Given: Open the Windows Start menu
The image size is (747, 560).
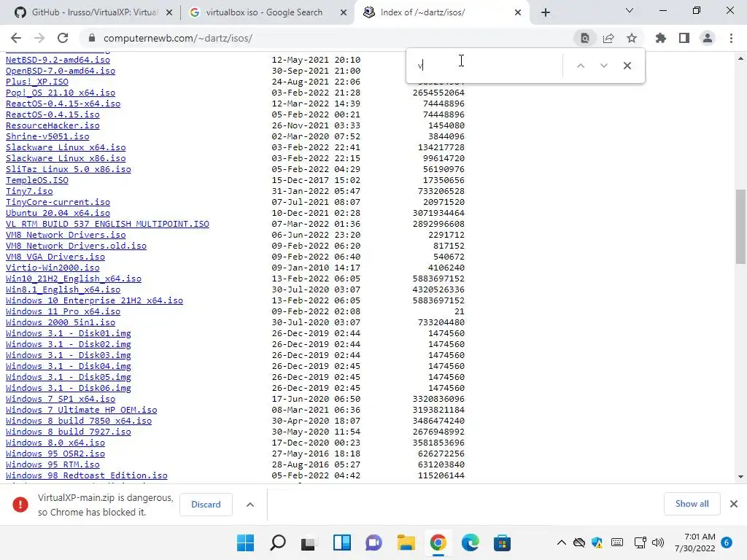Looking at the screenshot, I should point(245,542).
